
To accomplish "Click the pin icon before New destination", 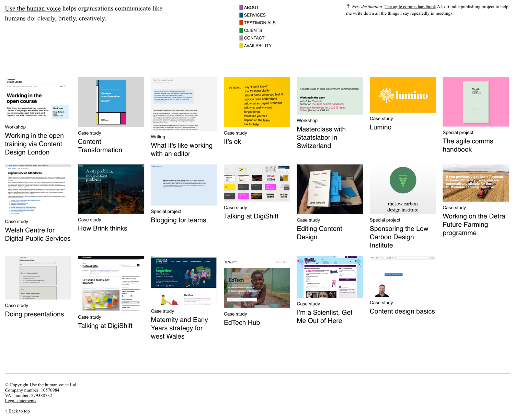I will coord(348,6).
